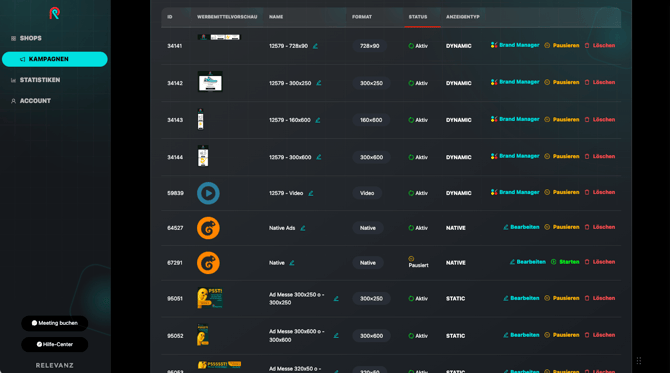Sort by the Name column header

pos(276,17)
